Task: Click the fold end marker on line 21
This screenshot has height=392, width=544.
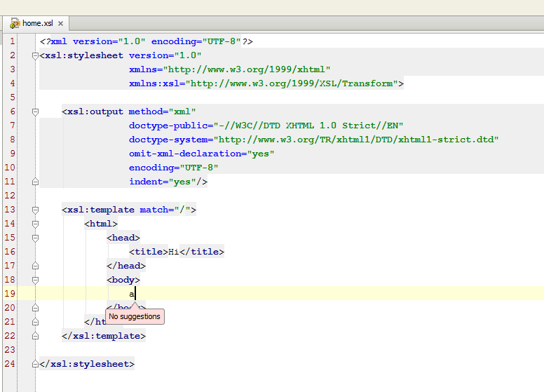Action: [x=35, y=322]
